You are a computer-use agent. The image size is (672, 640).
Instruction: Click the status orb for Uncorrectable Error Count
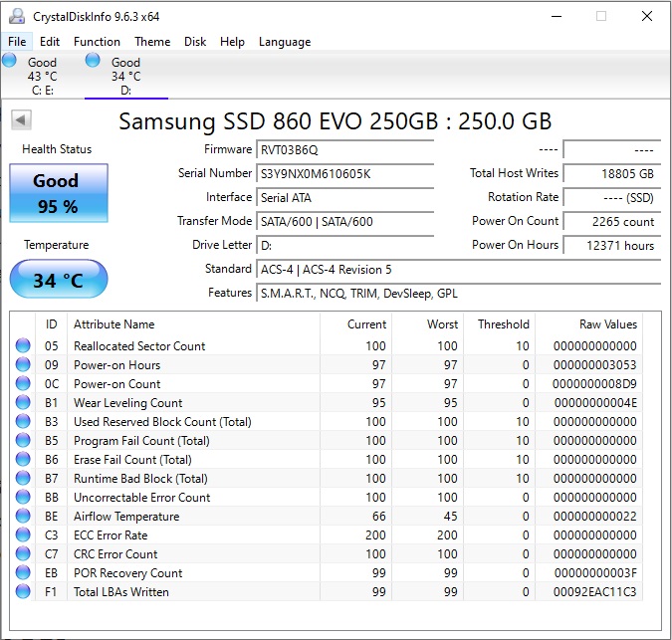[23, 497]
